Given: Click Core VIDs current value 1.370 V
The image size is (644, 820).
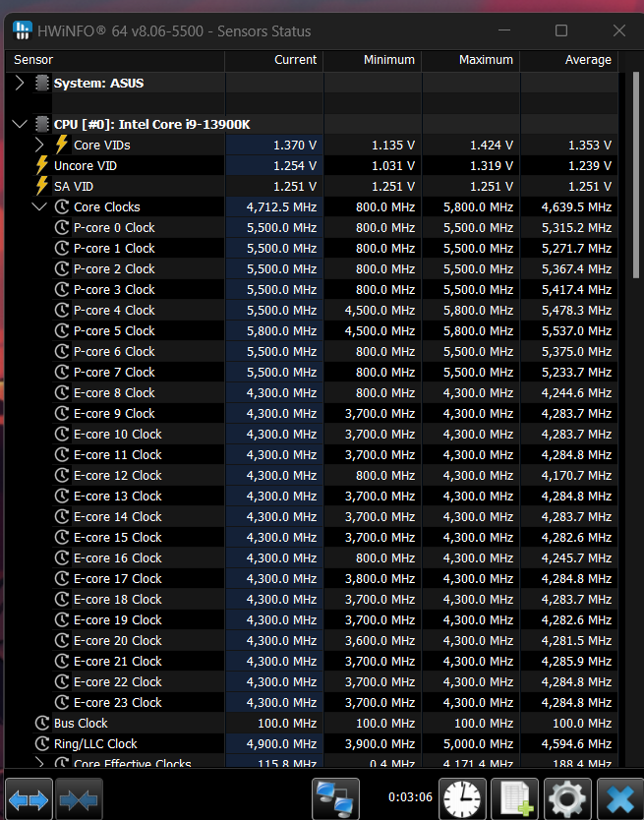Looking at the screenshot, I should [295, 145].
